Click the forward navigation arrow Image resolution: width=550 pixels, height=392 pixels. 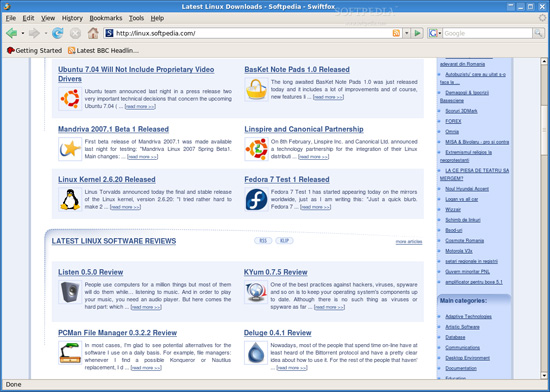(x=34, y=33)
